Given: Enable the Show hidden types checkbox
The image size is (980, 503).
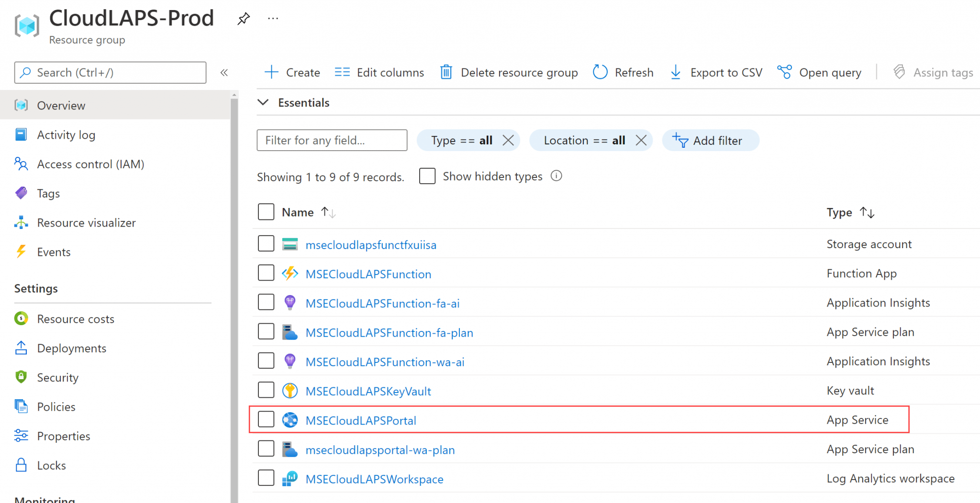Looking at the screenshot, I should pos(427,176).
